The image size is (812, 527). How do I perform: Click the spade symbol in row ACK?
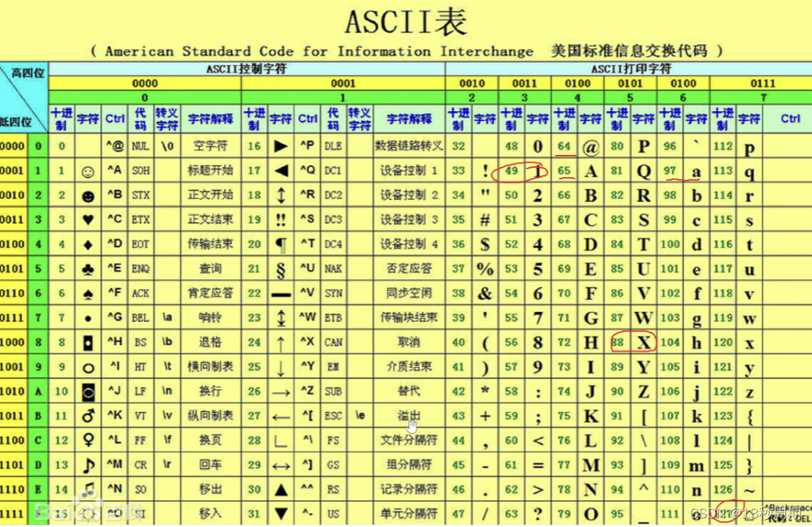tap(88, 294)
